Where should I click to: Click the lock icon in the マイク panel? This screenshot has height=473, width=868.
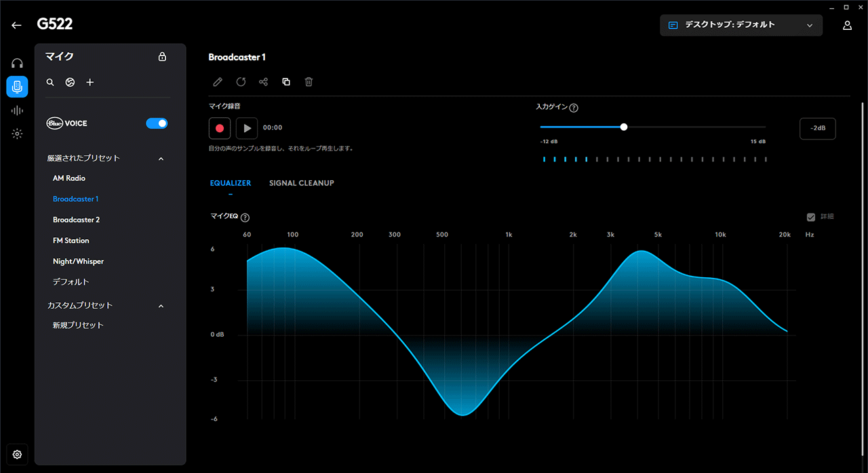(162, 57)
